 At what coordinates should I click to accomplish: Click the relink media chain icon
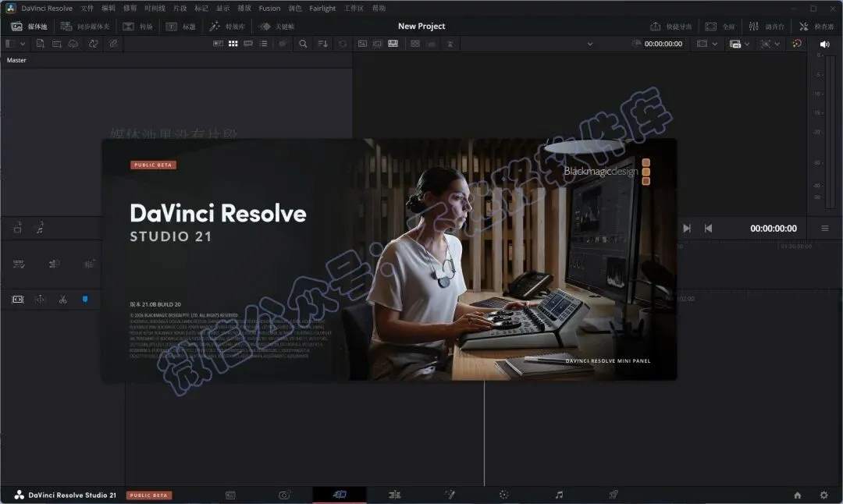click(113, 44)
